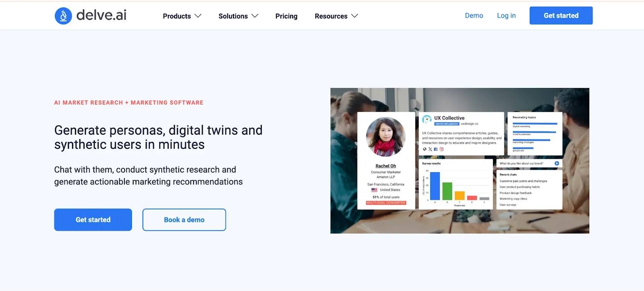Viewport: 644px width, 291px height.
Task: Open the Products menu item
Action: point(177,16)
